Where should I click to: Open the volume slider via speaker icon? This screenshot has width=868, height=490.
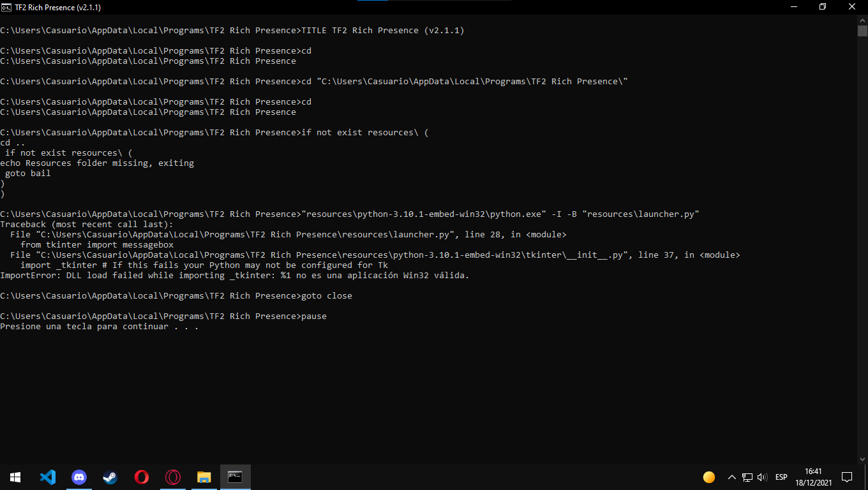tap(763, 477)
